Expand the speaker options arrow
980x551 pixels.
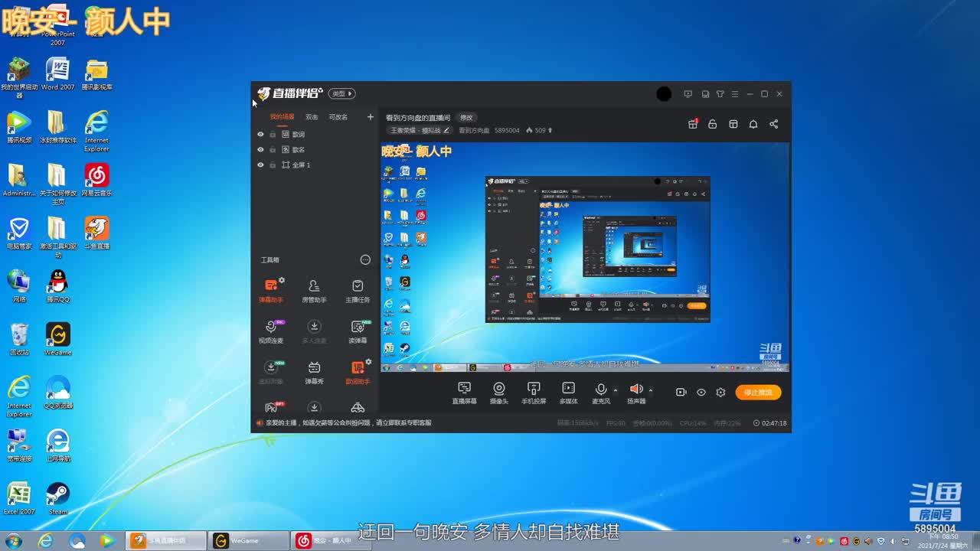point(651,390)
